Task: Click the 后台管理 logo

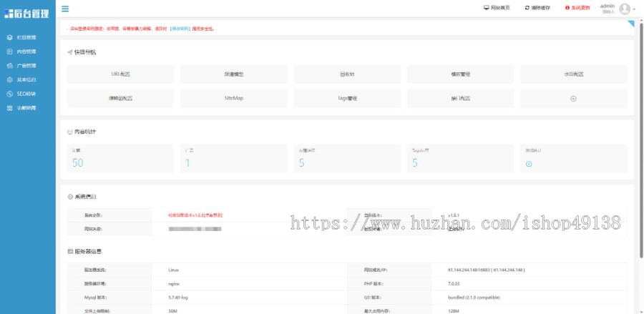Action: click(x=26, y=14)
